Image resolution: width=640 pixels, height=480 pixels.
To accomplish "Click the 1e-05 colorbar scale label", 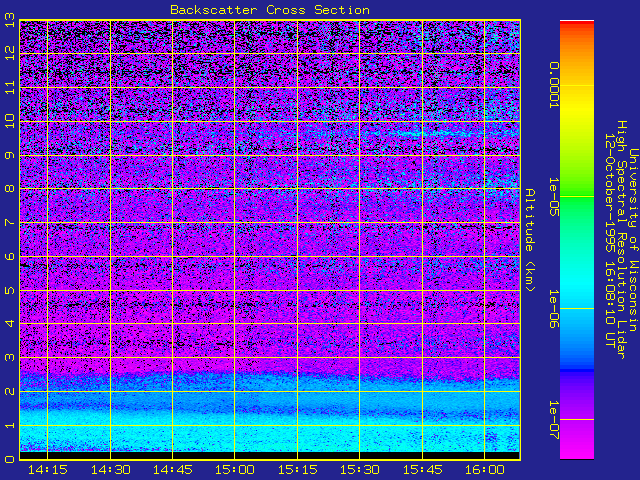I will click(x=553, y=197).
